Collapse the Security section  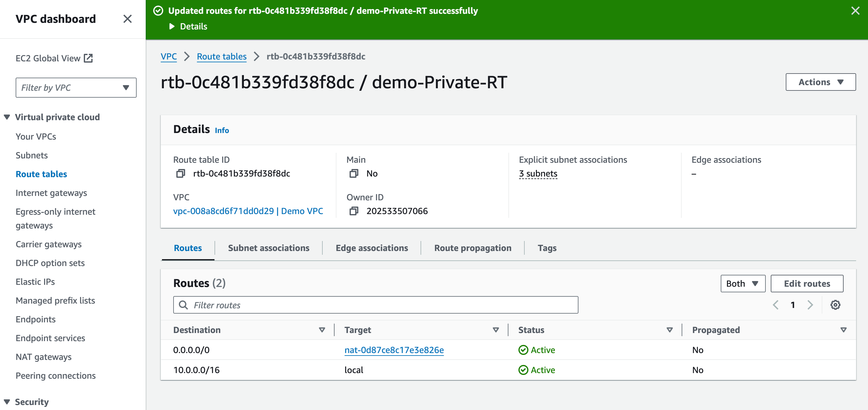click(7, 402)
